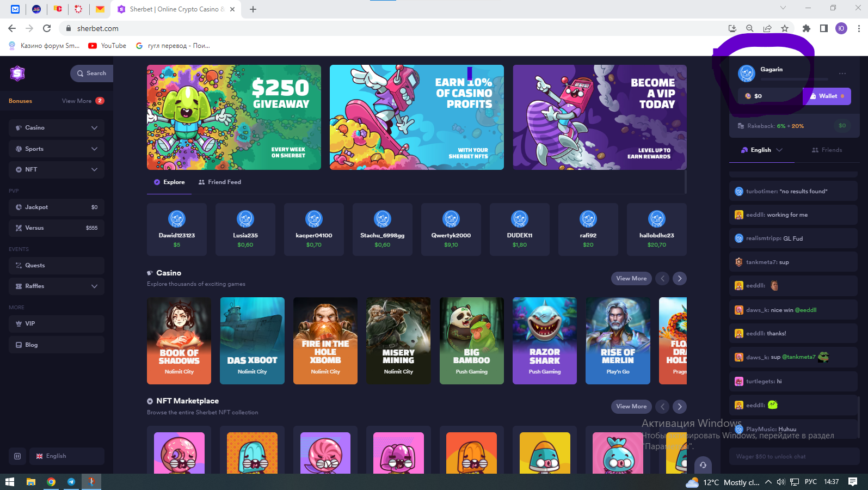
Task: Click the Wallet button
Action: point(827,96)
